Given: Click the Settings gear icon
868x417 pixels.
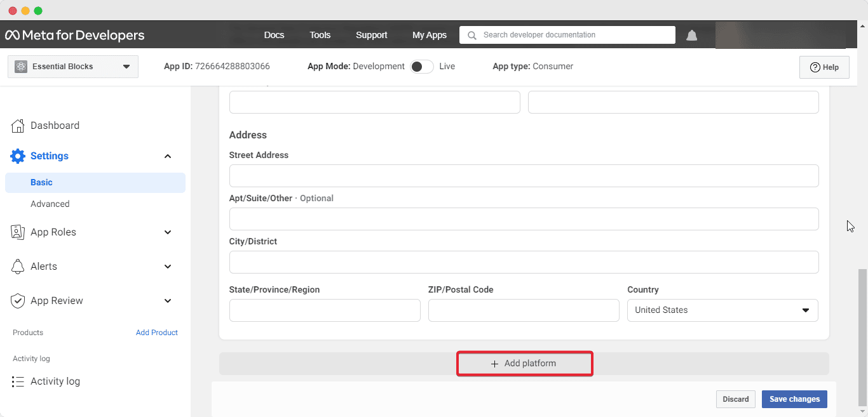Looking at the screenshot, I should pos(18,156).
